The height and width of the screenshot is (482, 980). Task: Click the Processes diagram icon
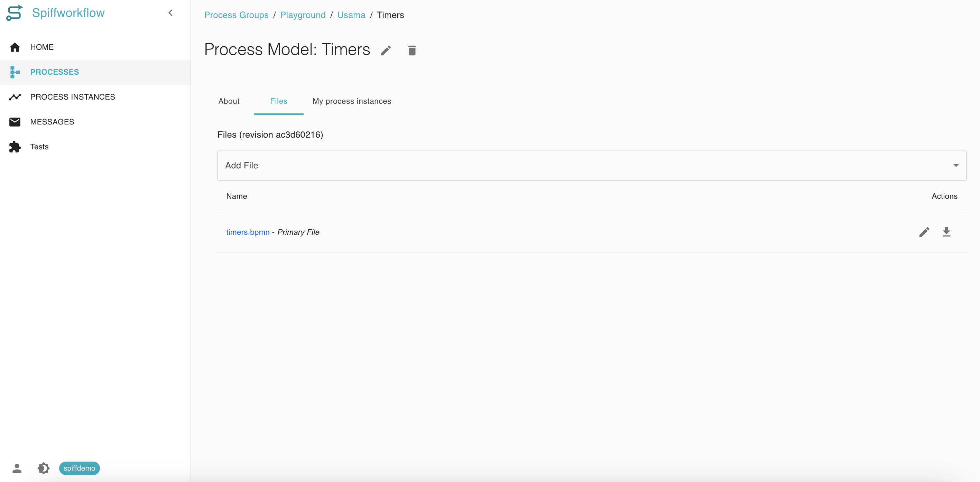coord(15,72)
